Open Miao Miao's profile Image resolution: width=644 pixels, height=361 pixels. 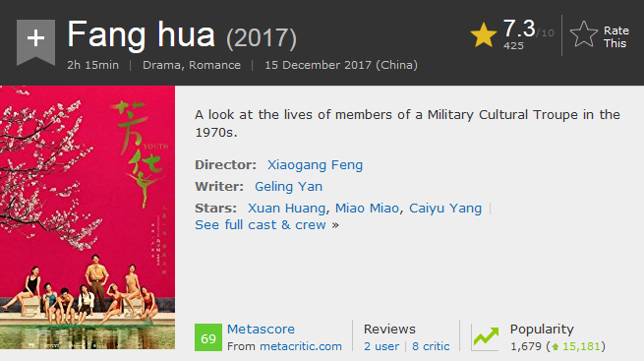coord(367,209)
